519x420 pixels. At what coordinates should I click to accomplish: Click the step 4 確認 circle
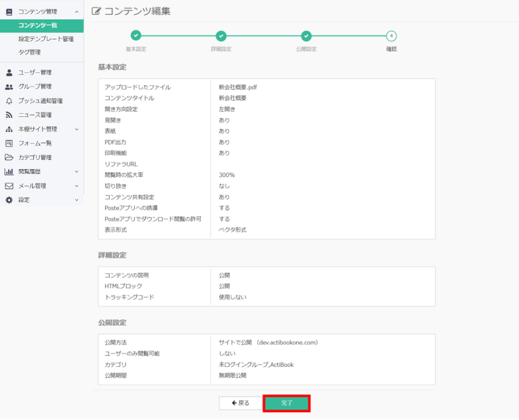391,36
